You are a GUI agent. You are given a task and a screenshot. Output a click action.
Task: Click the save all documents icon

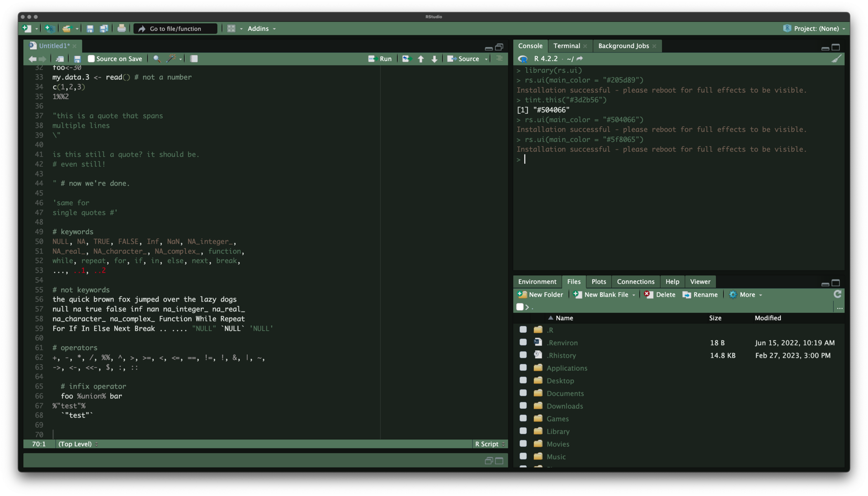(104, 28)
